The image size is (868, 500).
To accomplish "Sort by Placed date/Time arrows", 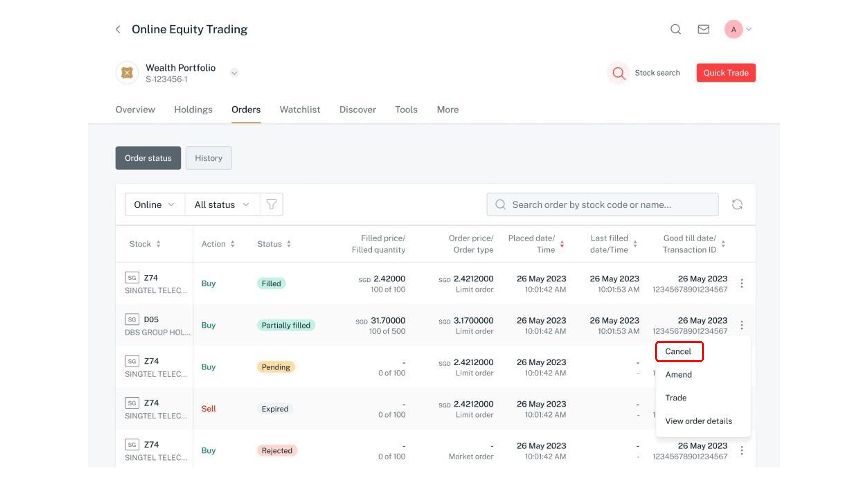I will coord(562,244).
